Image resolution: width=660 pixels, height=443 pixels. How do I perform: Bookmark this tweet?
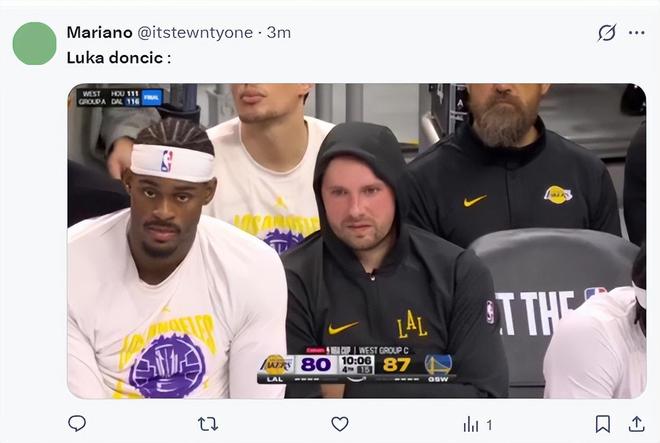click(x=603, y=424)
